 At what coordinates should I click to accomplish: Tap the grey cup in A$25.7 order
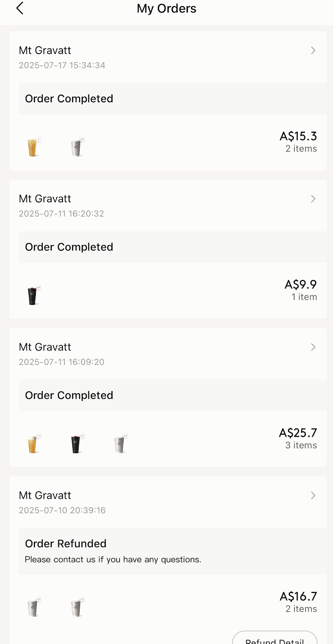pos(120,444)
